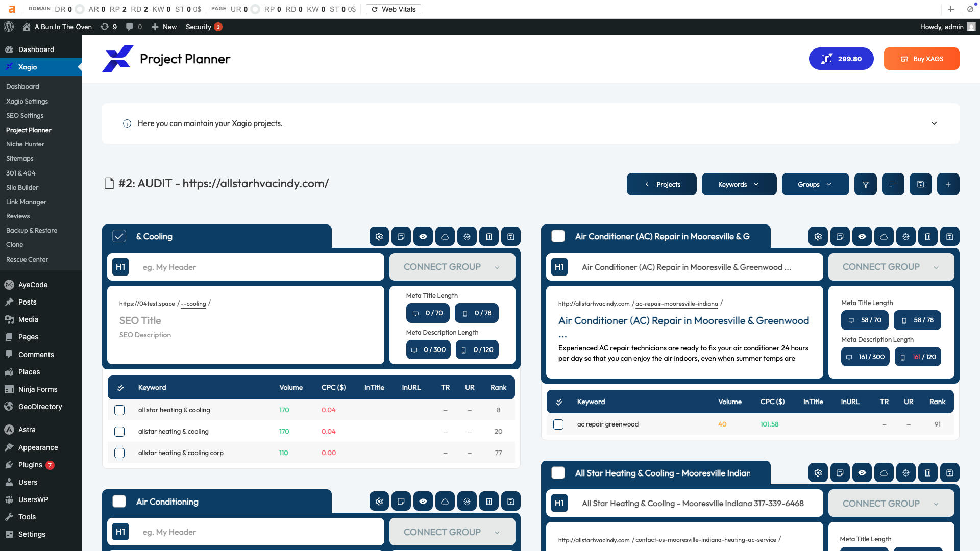Click the WordPress logo in admin bar
Viewport: 980px width, 551px height.
8,27
